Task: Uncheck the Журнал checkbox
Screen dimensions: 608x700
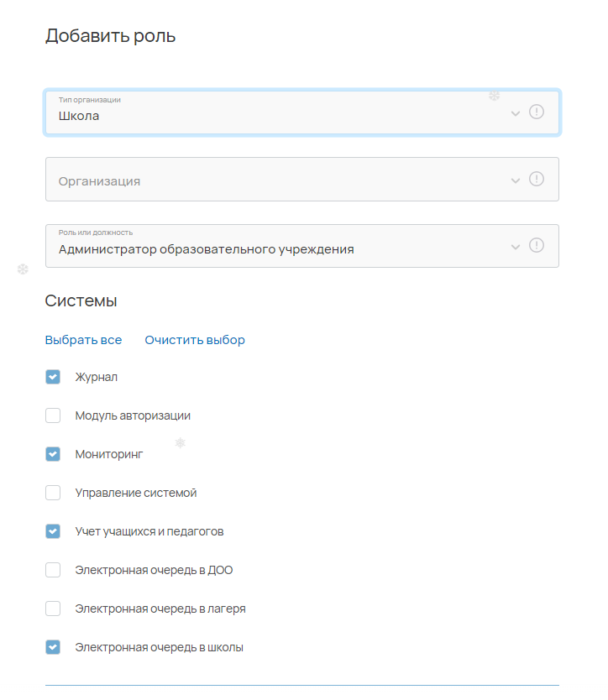Action: pyautogui.click(x=53, y=377)
